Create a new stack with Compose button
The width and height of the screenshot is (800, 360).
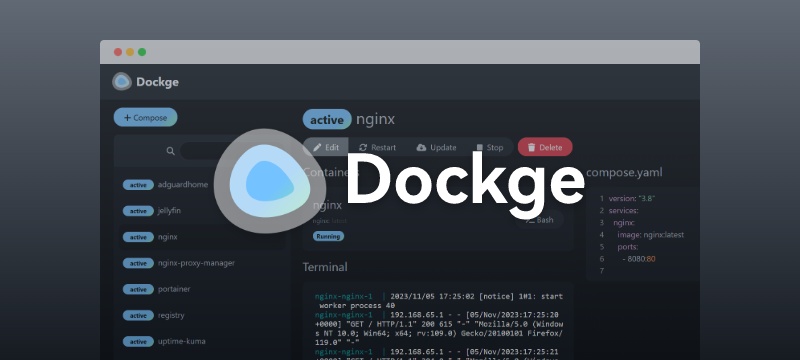145,117
